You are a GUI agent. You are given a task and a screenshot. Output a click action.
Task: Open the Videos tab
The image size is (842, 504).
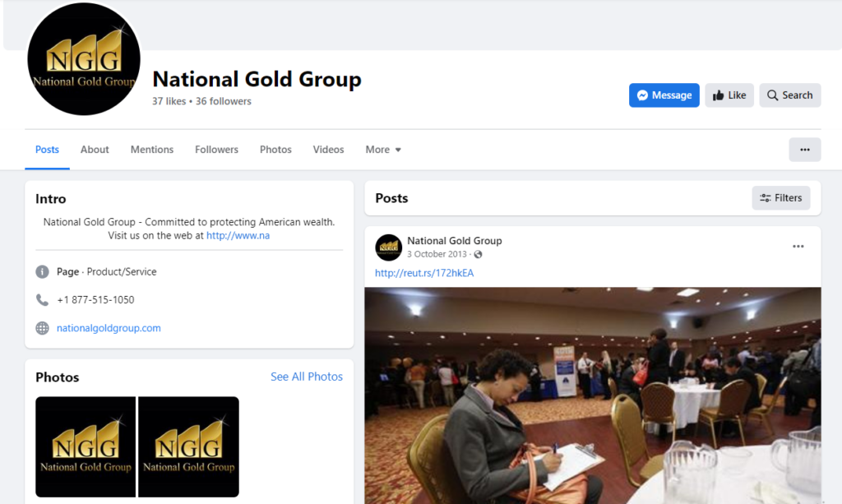[328, 150]
